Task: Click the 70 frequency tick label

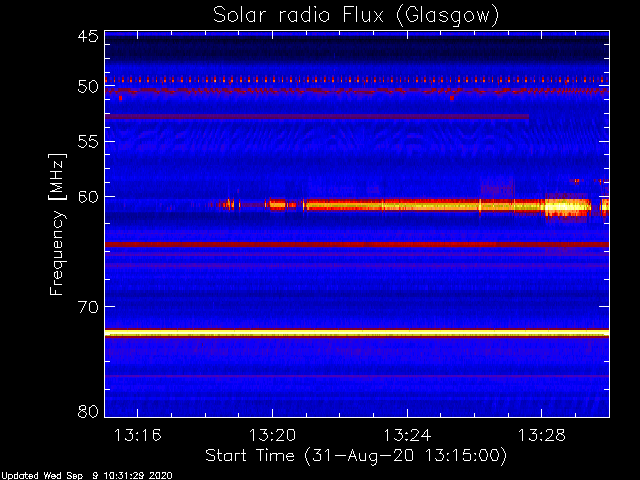Action: point(88,307)
